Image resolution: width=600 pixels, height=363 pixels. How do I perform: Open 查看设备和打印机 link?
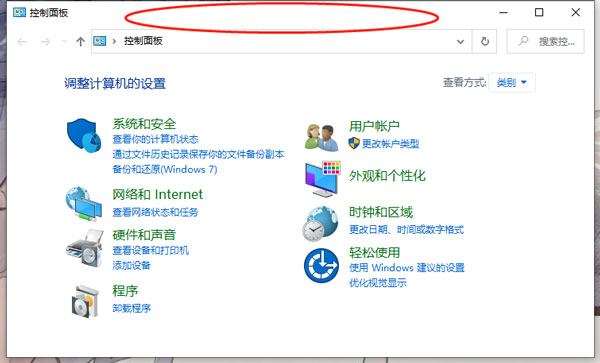[151, 250]
